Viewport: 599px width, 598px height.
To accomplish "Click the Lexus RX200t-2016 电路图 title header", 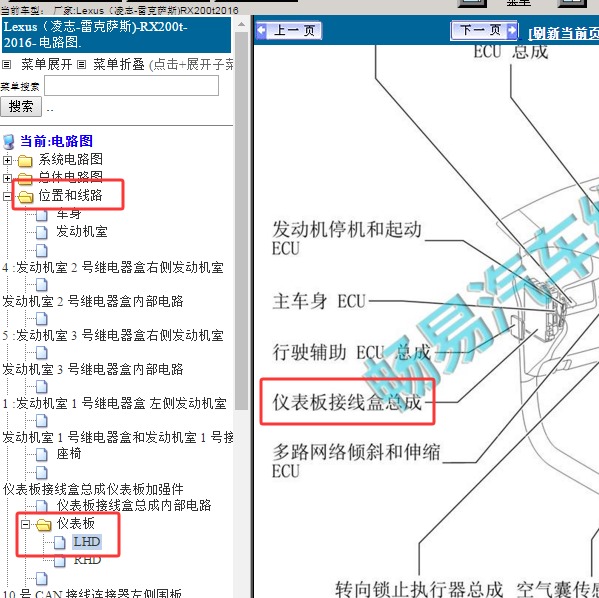I will click(116, 34).
